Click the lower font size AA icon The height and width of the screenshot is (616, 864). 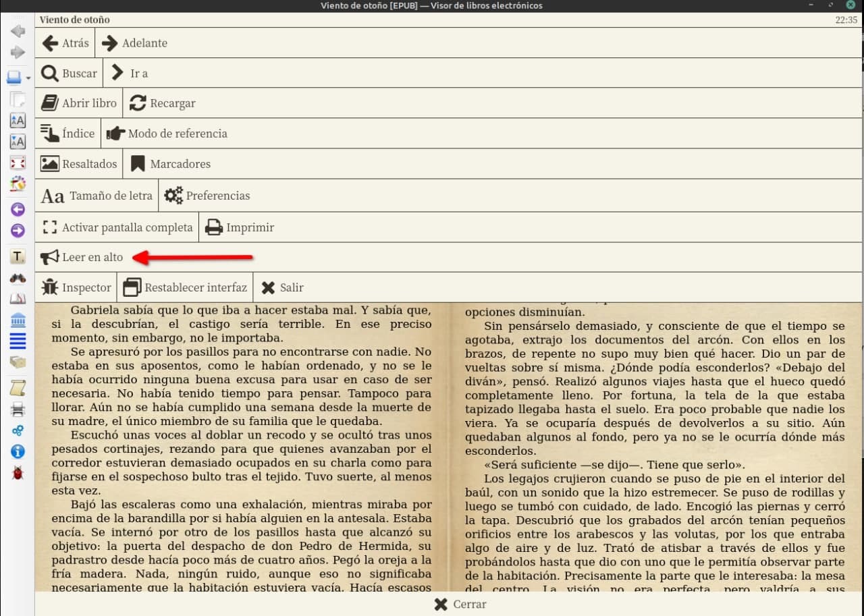(18, 142)
